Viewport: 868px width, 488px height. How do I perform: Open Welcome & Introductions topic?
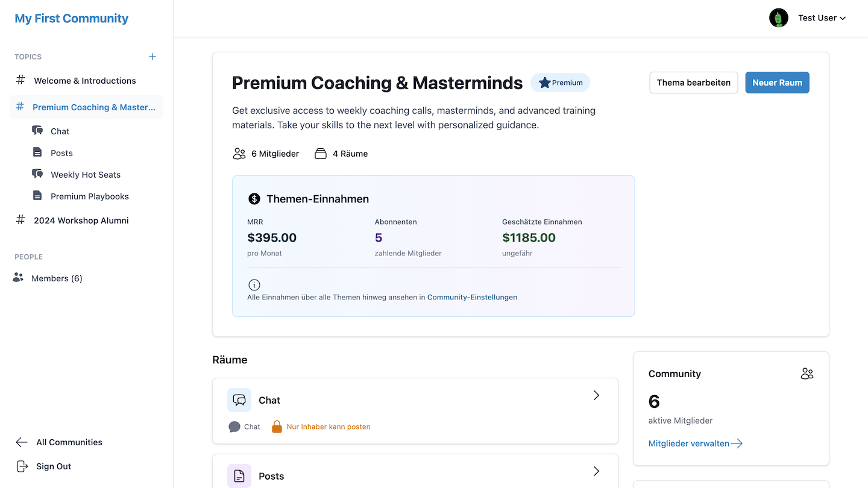pyautogui.click(x=84, y=81)
